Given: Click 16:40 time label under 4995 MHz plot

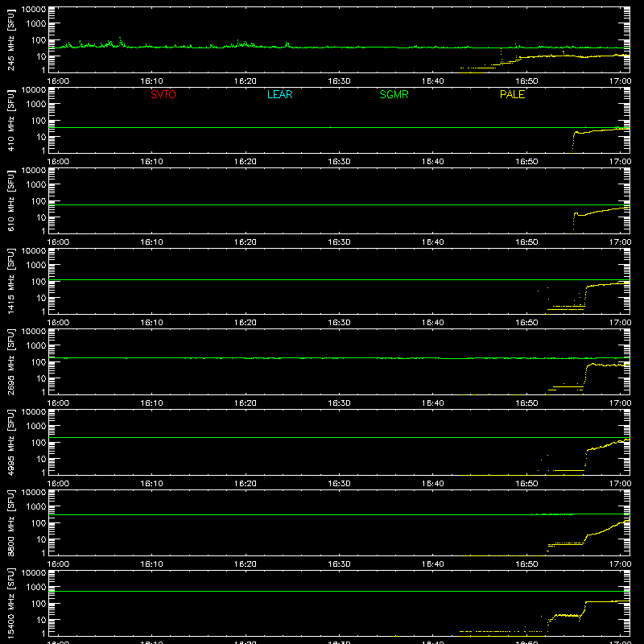Looking at the screenshot, I should pyautogui.click(x=433, y=484).
